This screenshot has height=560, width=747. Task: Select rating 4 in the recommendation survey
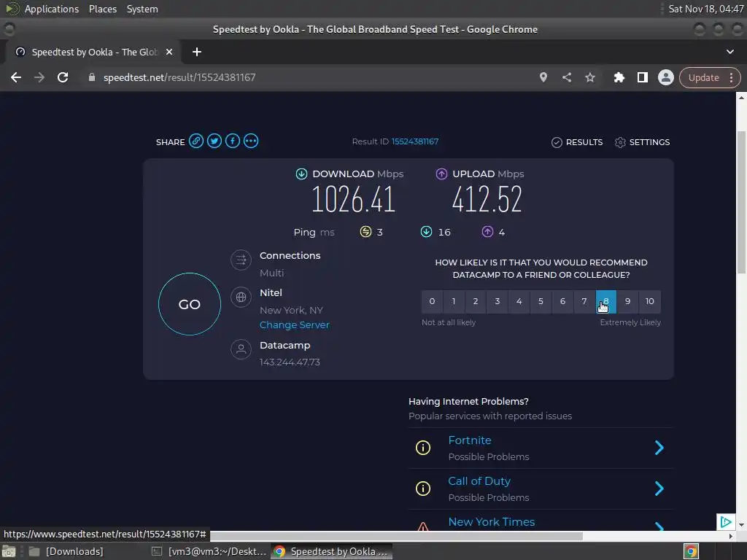pyautogui.click(x=519, y=301)
